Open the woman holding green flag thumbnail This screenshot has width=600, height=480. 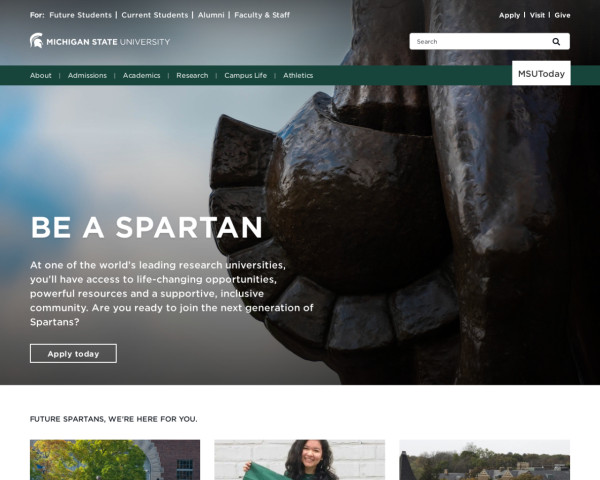click(x=300, y=460)
